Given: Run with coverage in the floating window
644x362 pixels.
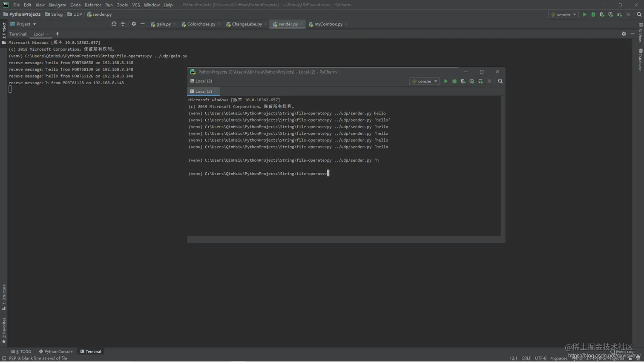Looking at the screenshot, I should (x=463, y=81).
